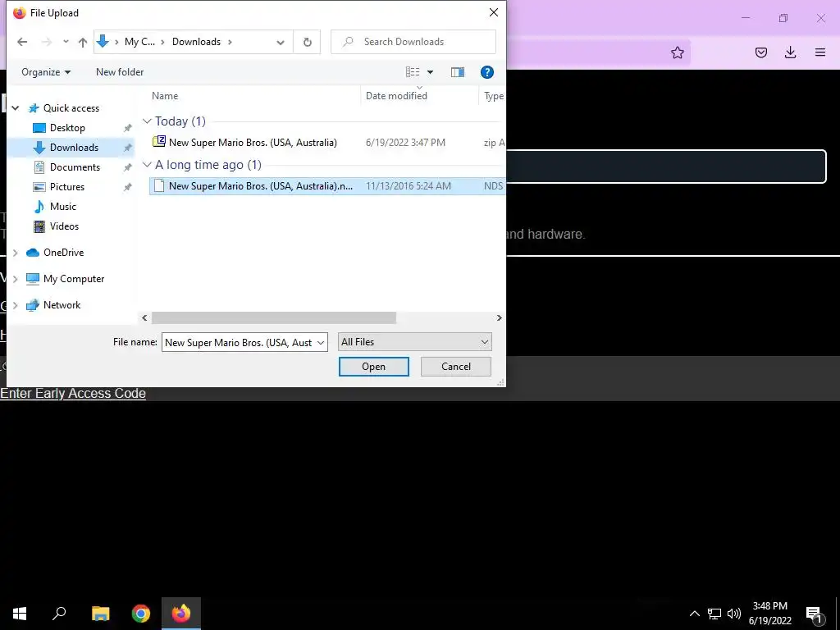Viewport: 840px width, 630px height.
Task: Click Downloads in the address breadcrumb
Action: [x=196, y=42]
